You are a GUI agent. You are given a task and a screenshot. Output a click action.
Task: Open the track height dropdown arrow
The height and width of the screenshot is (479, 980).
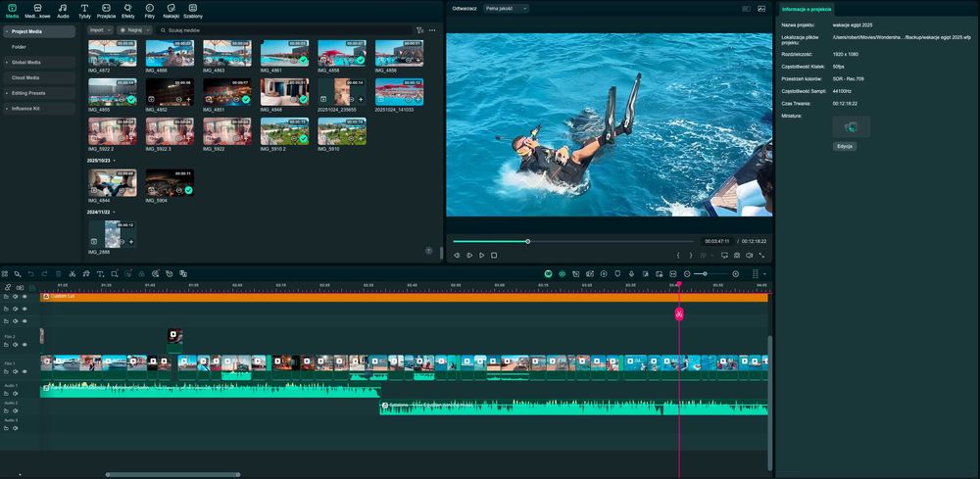(764, 274)
